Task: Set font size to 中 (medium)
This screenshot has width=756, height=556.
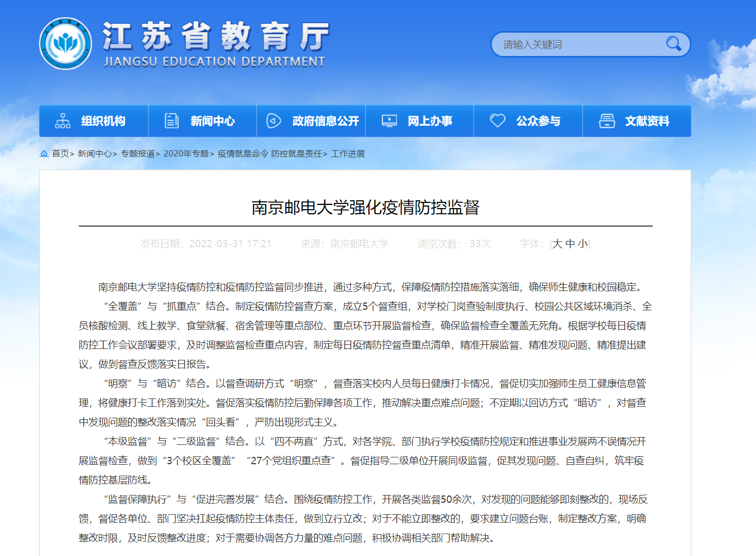Action: point(570,244)
